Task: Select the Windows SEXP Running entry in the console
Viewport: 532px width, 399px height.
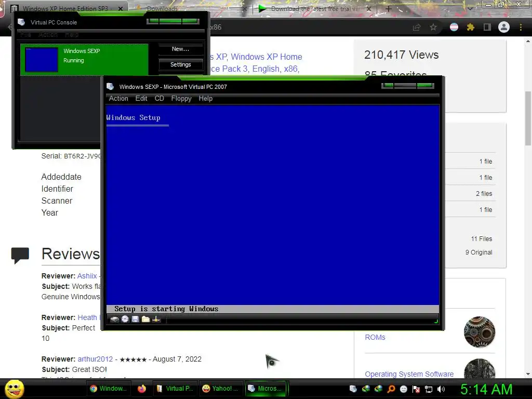Action: pos(84,60)
